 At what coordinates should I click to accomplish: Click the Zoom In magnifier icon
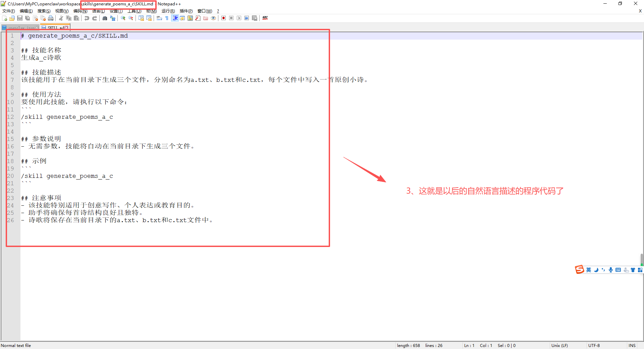[x=123, y=18]
